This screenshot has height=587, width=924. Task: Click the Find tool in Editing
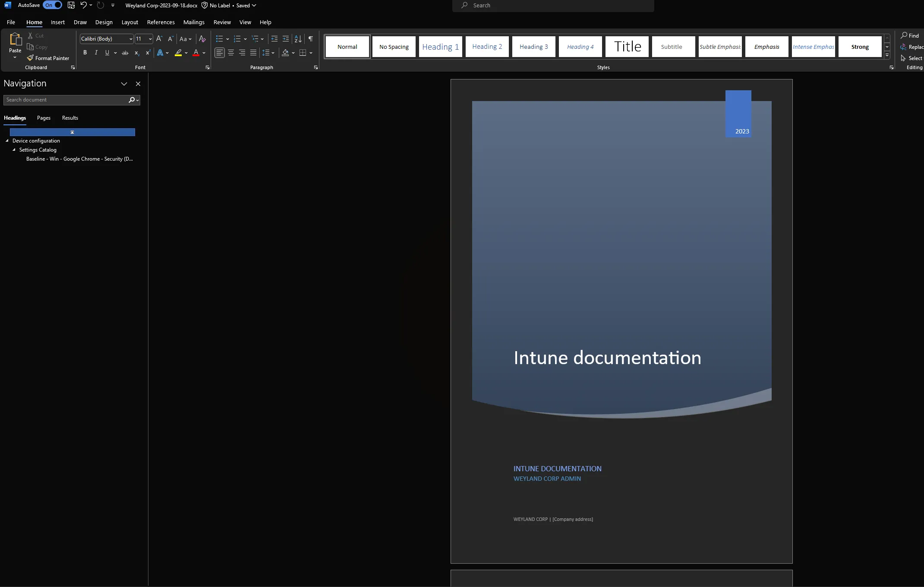click(x=910, y=35)
